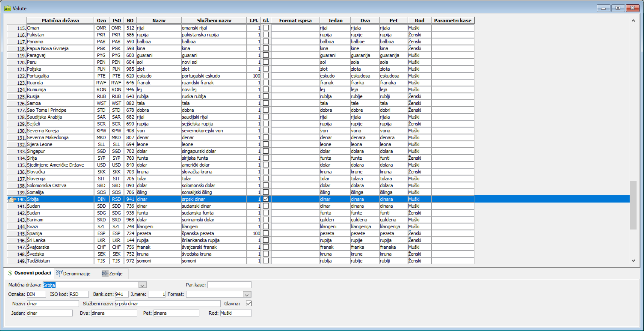The image size is (644, 331).
Task: Check the Gl. checkbox for Švajcarska
Action: click(x=266, y=247)
